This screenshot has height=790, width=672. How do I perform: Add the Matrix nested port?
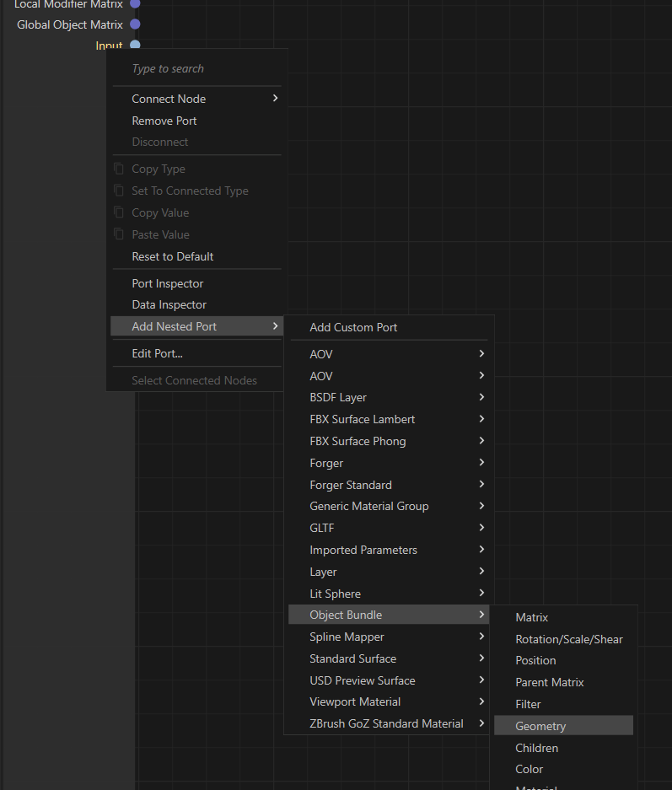(x=563, y=618)
